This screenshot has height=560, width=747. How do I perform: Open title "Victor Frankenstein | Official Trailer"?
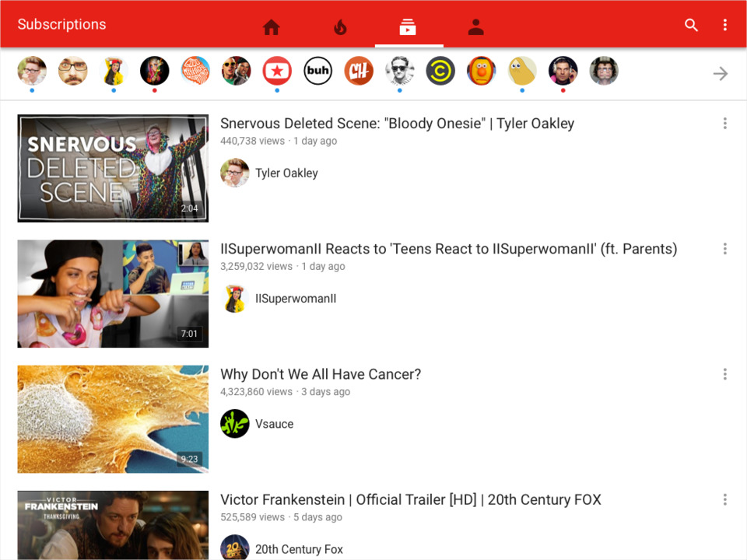tap(410, 499)
